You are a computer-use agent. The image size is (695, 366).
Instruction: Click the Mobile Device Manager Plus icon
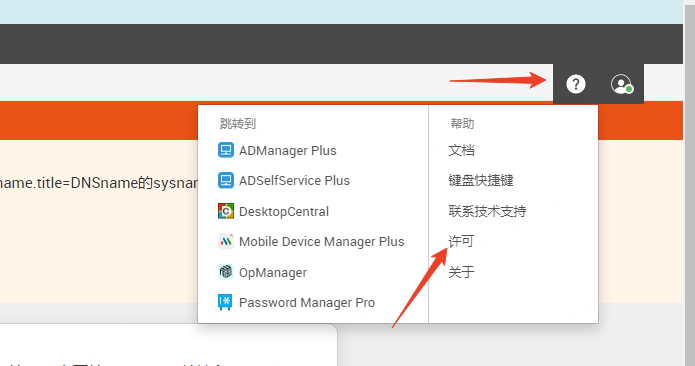coord(226,241)
